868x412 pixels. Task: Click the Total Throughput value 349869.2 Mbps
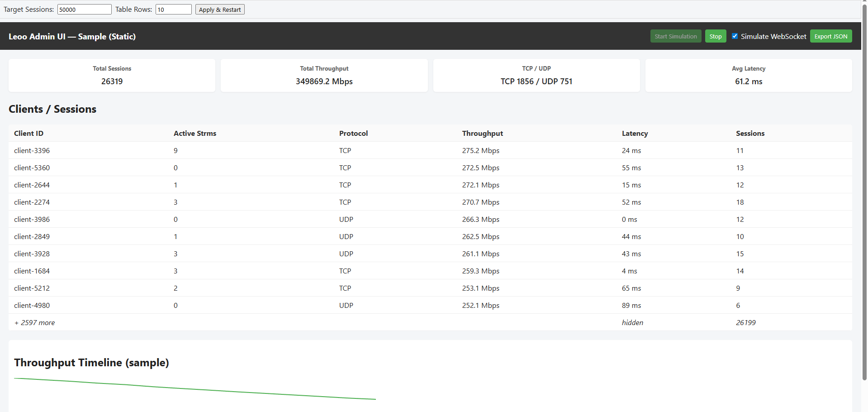324,81
